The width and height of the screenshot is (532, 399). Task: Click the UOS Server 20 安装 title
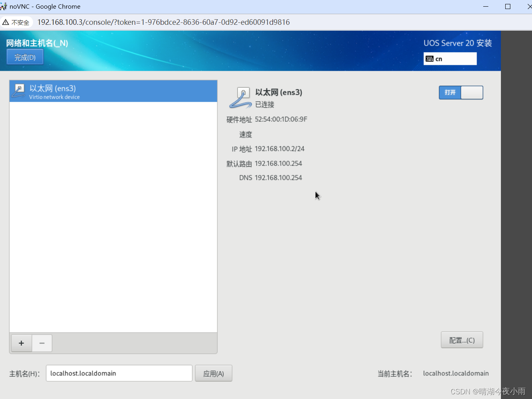(x=458, y=43)
